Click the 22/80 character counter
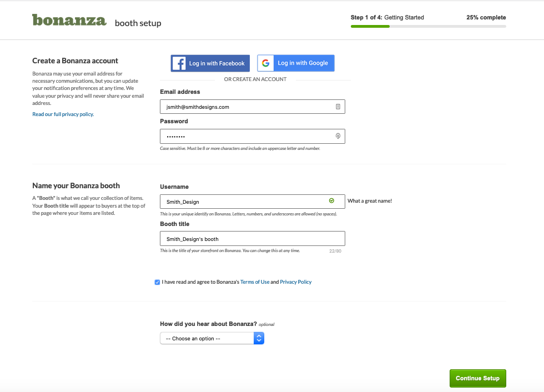Image resolution: width=544 pixels, height=392 pixels. pos(335,251)
